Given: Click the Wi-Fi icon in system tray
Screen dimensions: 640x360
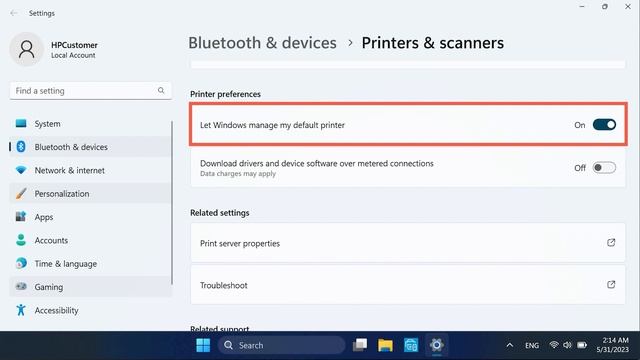Looking at the screenshot, I should 553,345.
